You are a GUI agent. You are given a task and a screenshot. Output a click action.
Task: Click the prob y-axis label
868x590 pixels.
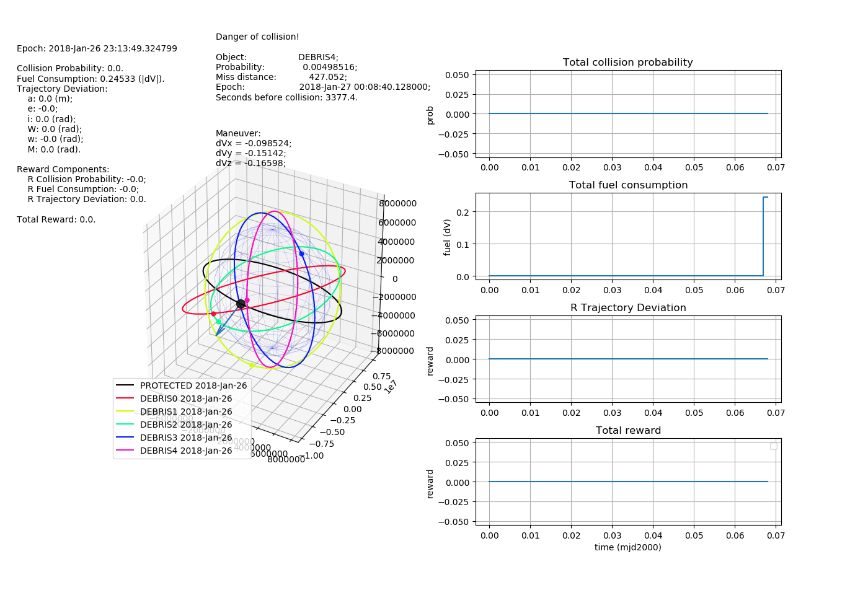pyautogui.click(x=430, y=115)
